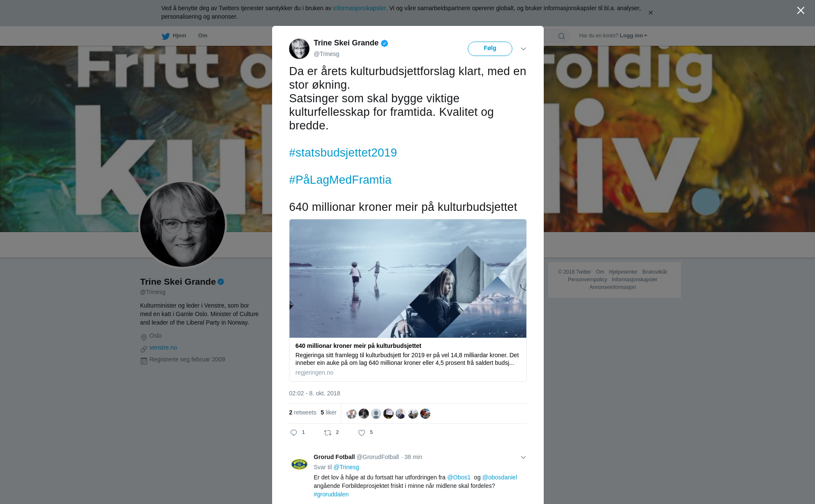Go to Hjem in top navigation
The image size is (815, 504).
tap(179, 36)
